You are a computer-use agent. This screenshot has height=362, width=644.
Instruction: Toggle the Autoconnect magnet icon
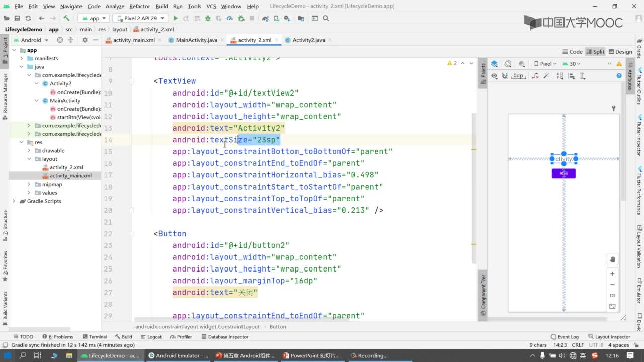point(505,76)
